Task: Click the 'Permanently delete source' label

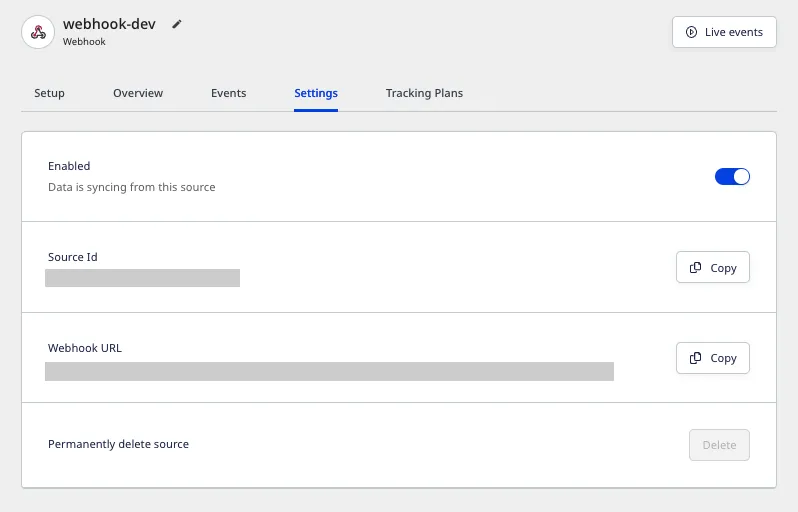Action: pyautogui.click(x=118, y=444)
